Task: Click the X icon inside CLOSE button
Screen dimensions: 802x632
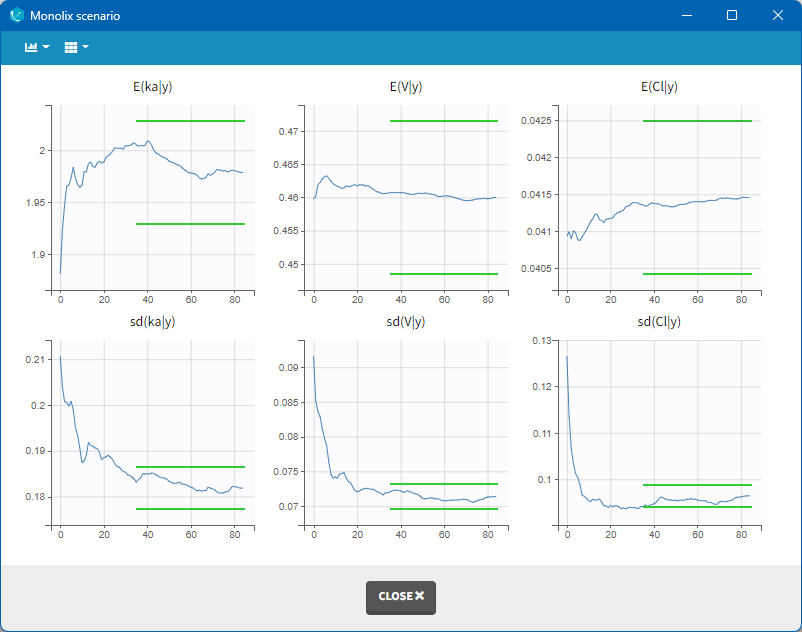Action: click(419, 596)
